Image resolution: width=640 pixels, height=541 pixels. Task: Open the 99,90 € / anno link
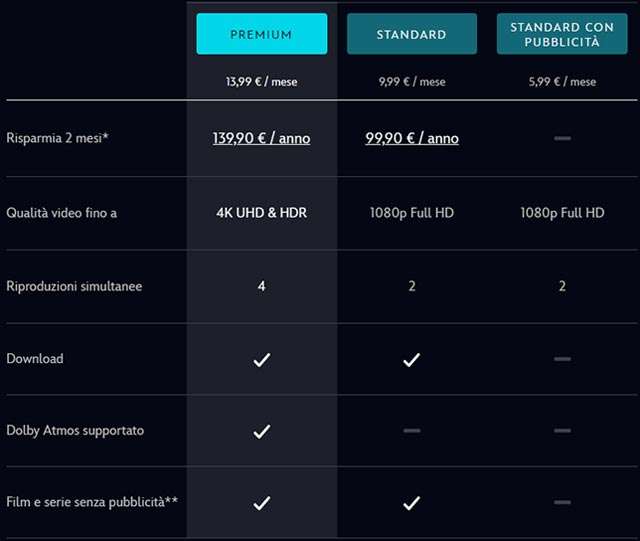(x=412, y=138)
